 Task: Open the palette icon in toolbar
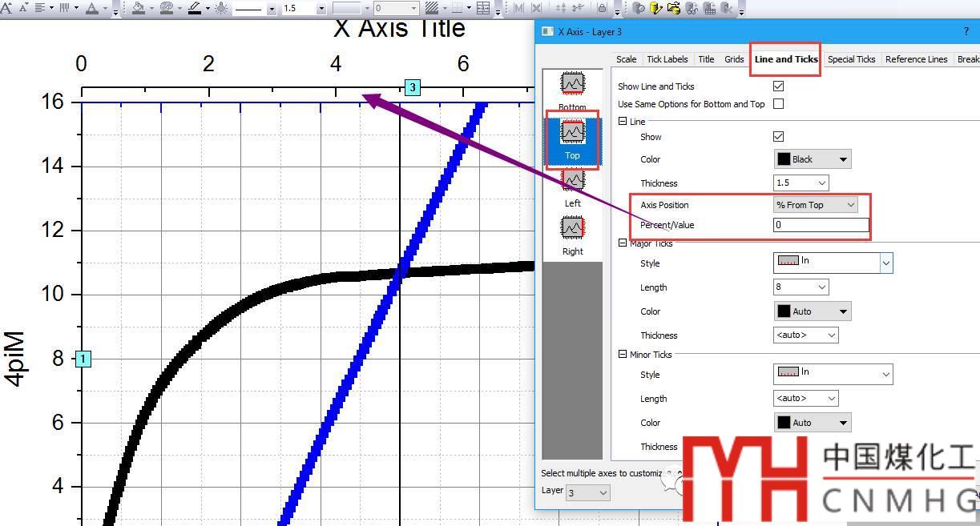pyautogui.click(x=167, y=8)
